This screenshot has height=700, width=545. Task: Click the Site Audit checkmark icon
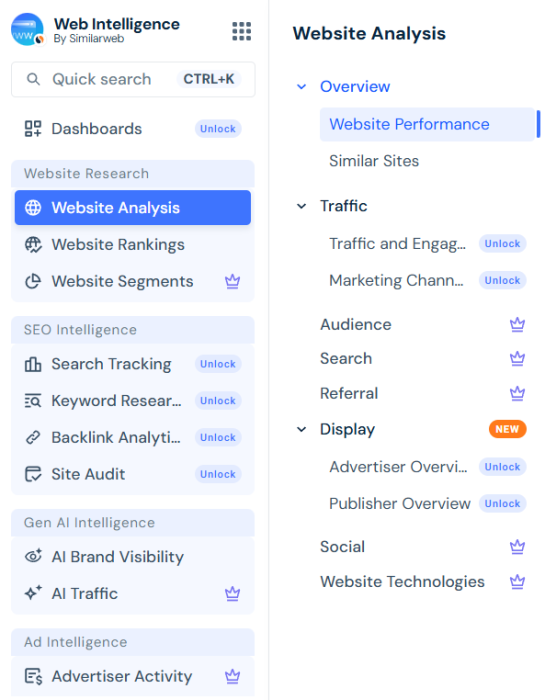click(x=33, y=474)
